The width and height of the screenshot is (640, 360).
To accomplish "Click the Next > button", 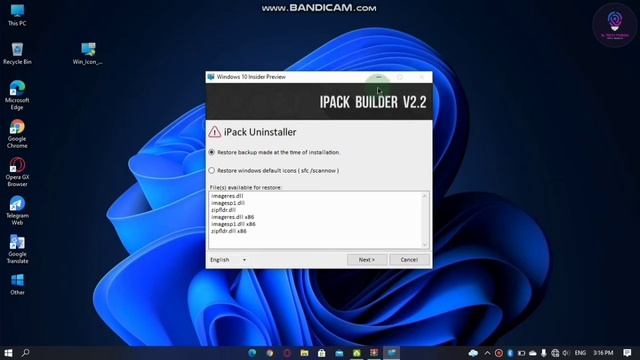I will coord(367,260).
